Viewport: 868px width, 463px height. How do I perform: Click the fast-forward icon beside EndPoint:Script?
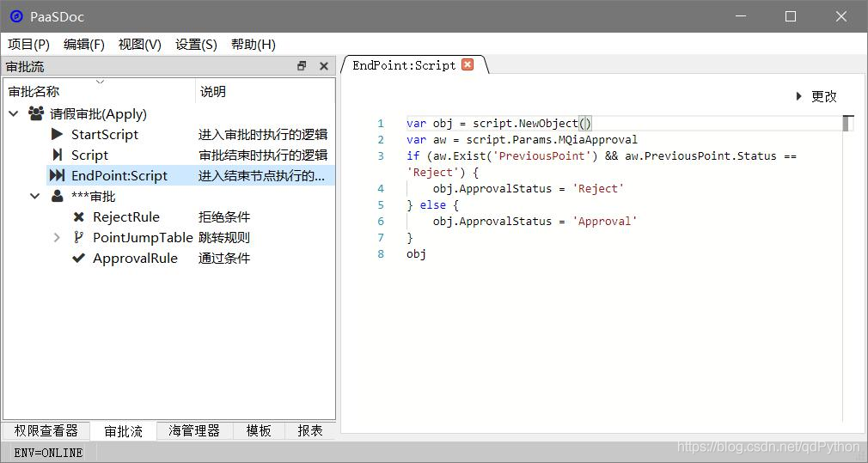click(x=57, y=175)
